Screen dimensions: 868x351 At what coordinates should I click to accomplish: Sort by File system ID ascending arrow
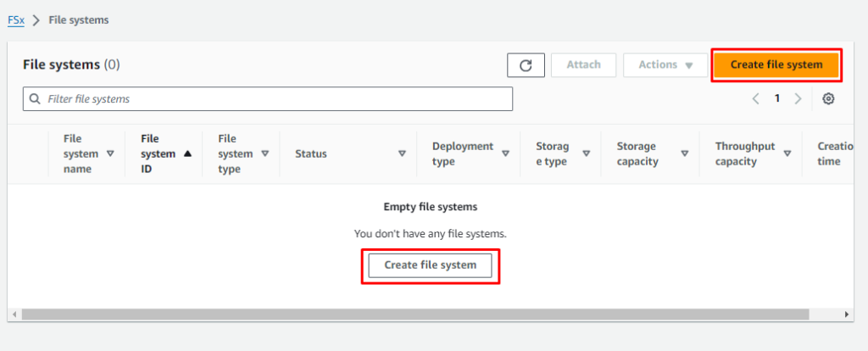(x=187, y=154)
